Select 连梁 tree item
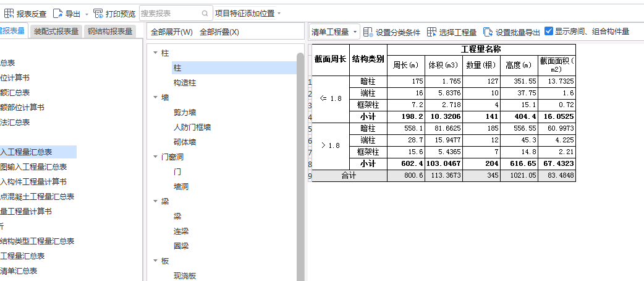 pyautogui.click(x=181, y=231)
